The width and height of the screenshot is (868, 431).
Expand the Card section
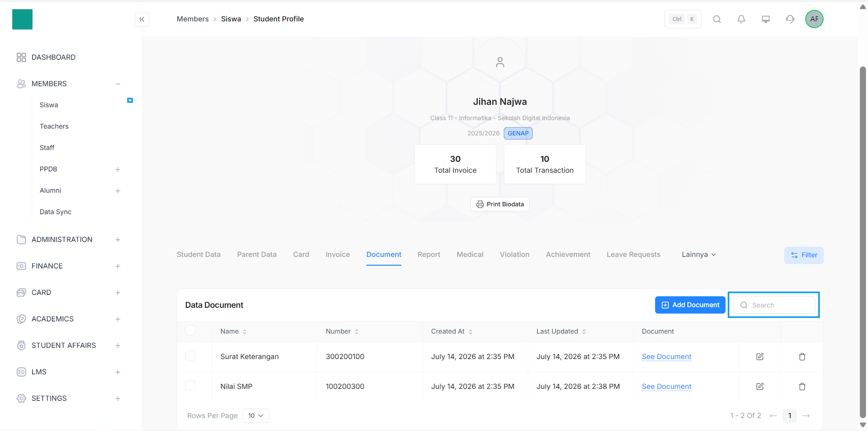(118, 293)
